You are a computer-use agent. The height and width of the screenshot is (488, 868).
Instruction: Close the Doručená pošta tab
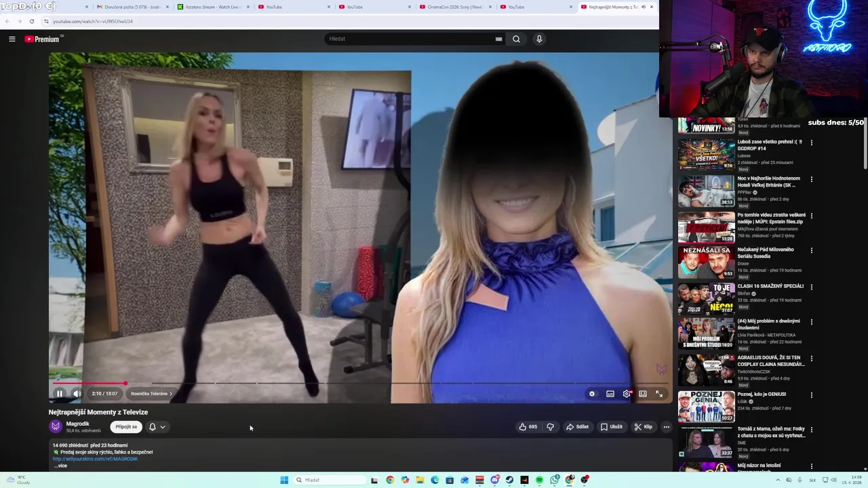pyautogui.click(x=167, y=7)
